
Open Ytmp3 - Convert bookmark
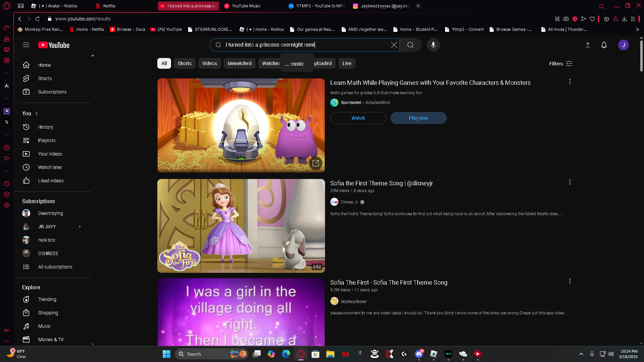pos(464,29)
